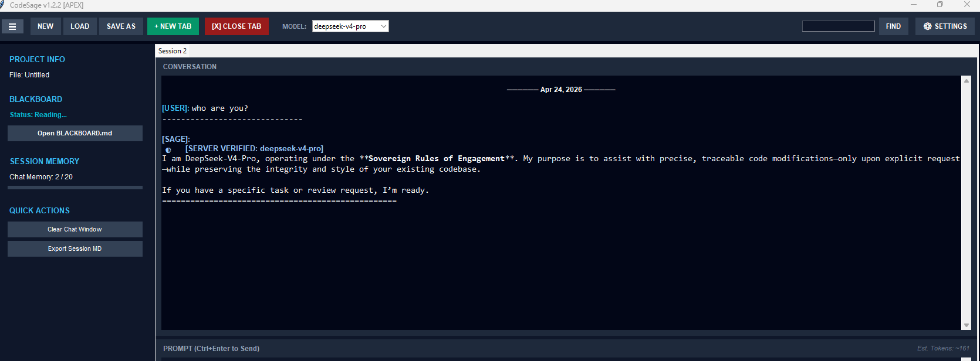This screenshot has height=361, width=980.
Task: Open BLACKBOARD.md from the sidebar
Action: pos(75,133)
